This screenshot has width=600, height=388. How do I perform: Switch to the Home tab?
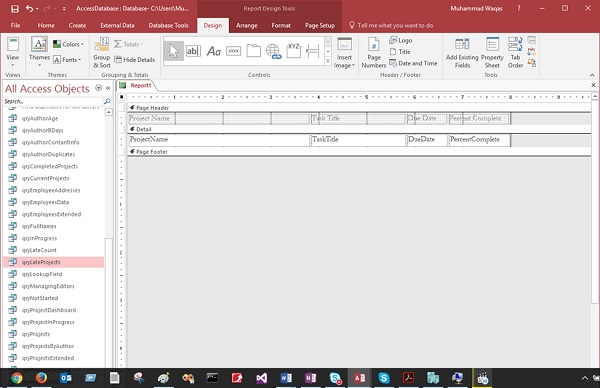coord(46,25)
